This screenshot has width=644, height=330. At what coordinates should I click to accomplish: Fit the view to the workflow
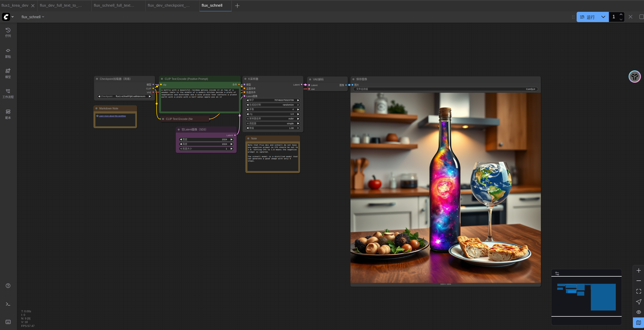(x=639, y=291)
